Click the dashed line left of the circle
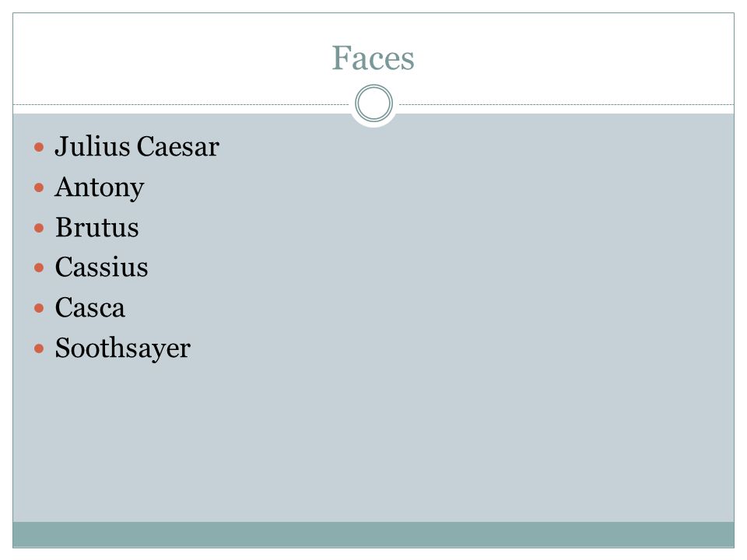Image resolution: width=747 pixels, height=560 pixels. coord(181,104)
